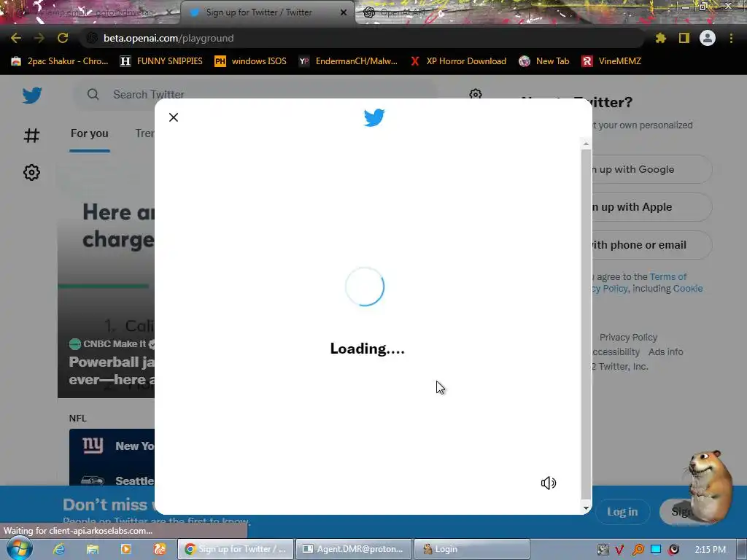This screenshot has height=560, width=747.
Task: Open windows ISOS bookmark
Action: pos(251,61)
